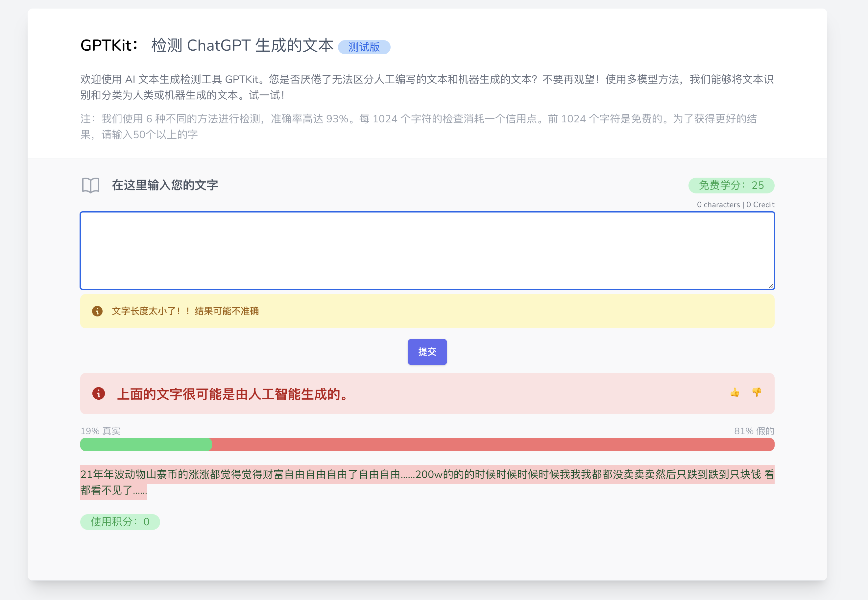The height and width of the screenshot is (600, 868).
Task: Click the '19% 真实' label
Action: [x=100, y=431]
